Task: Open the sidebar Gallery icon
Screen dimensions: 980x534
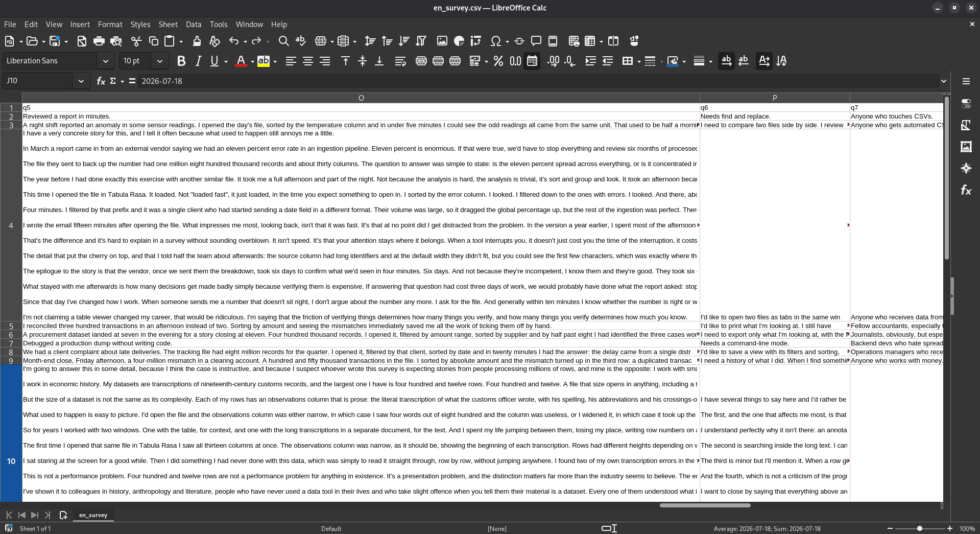Action: tap(966, 147)
